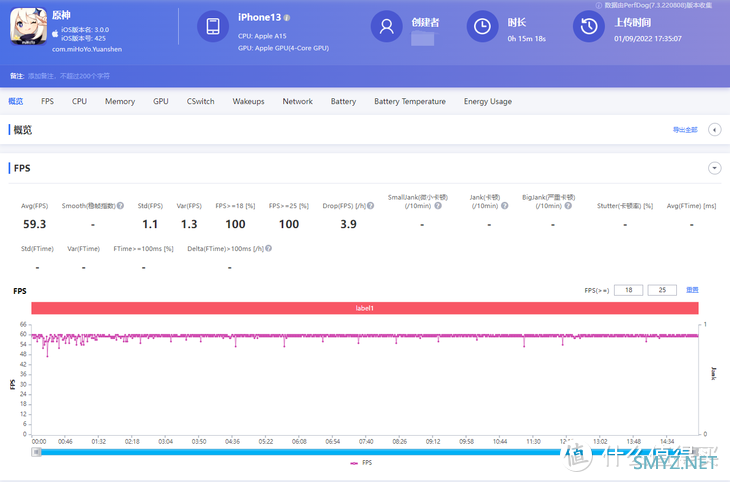This screenshot has width=730, height=482.
Task: Click the info icon beside iPhone13
Action: [287, 18]
